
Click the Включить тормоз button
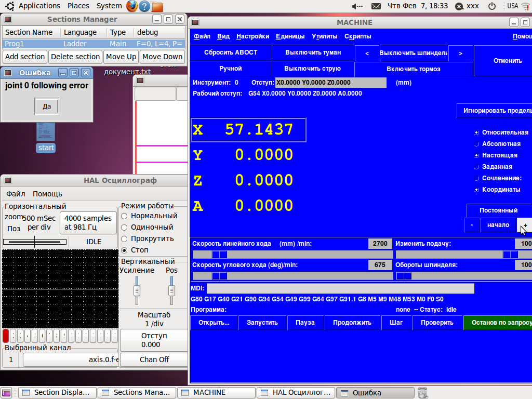(414, 69)
